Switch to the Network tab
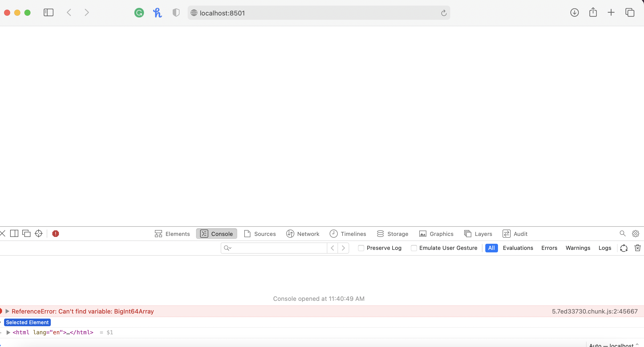 click(x=303, y=234)
